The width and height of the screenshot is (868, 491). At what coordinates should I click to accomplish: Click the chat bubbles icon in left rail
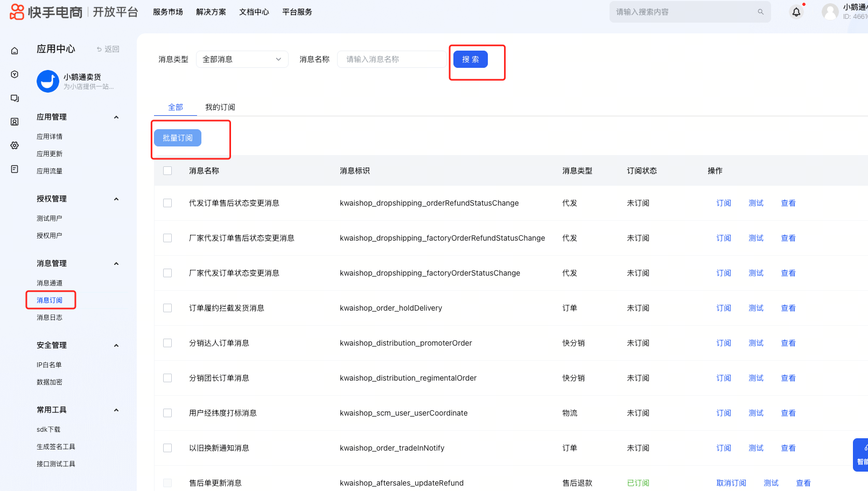pyautogui.click(x=15, y=98)
